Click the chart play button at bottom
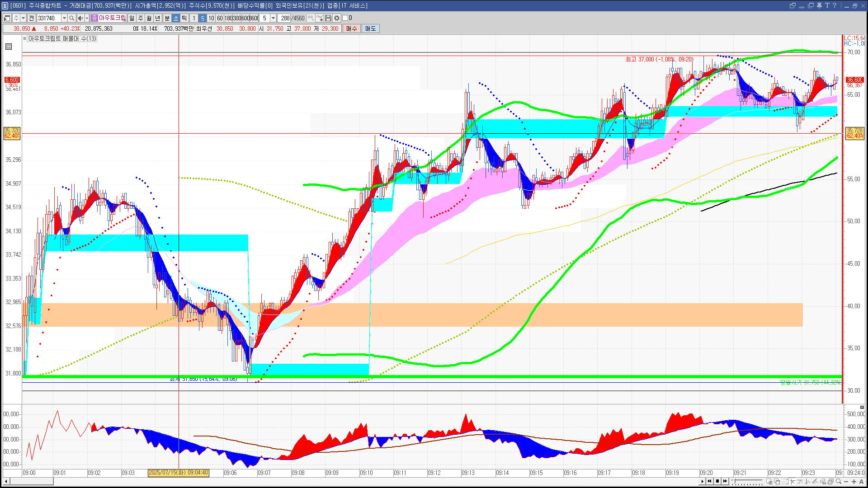Viewport: 868px width, 488px height. pos(702,481)
